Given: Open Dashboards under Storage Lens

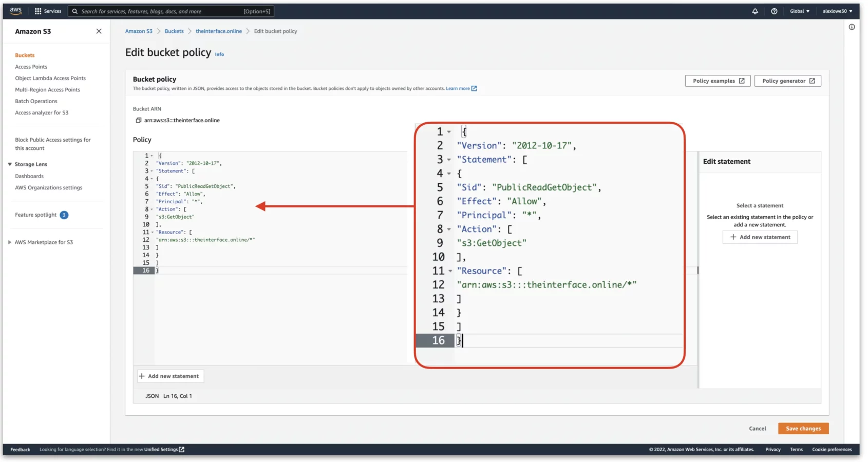Looking at the screenshot, I should (x=29, y=176).
